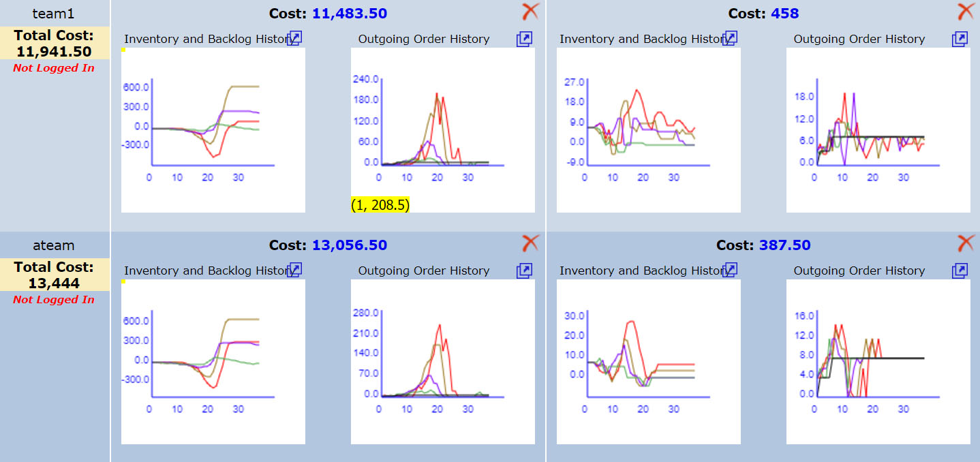The width and height of the screenshot is (980, 462).
Task: Open team1 Outgoing Order graph under cost 11,483.50
Action: pos(443,130)
